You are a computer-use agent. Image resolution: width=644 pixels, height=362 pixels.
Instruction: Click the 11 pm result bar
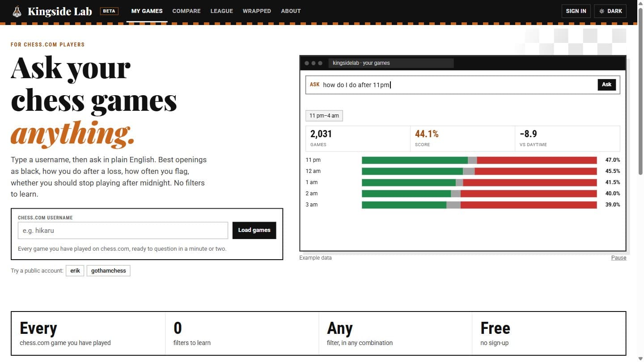(x=479, y=160)
